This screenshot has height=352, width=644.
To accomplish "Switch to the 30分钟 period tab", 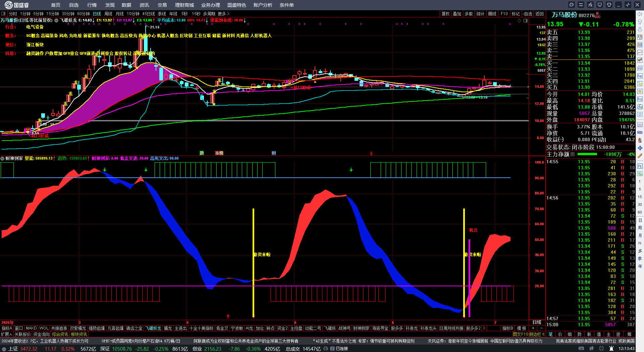I will point(68,14).
